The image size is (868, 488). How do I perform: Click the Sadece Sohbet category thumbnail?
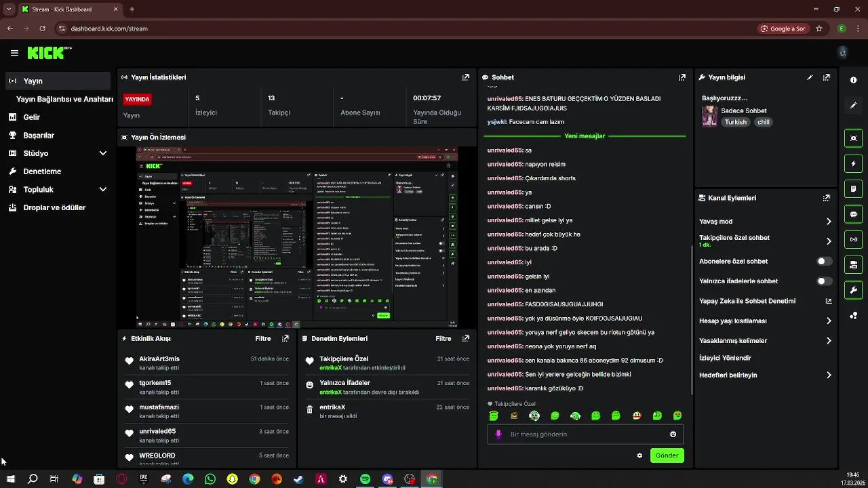click(709, 116)
